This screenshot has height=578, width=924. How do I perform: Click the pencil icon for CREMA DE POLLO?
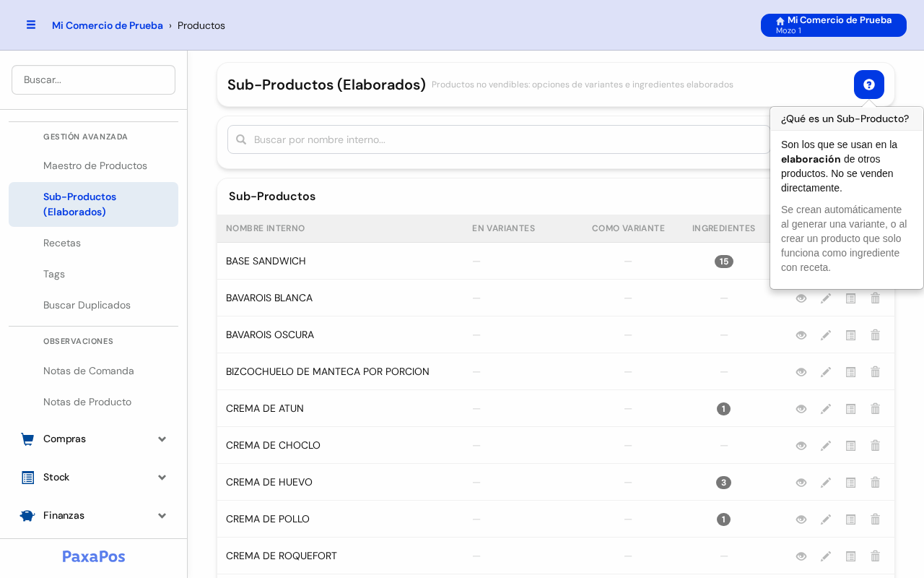[x=826, y=519]
